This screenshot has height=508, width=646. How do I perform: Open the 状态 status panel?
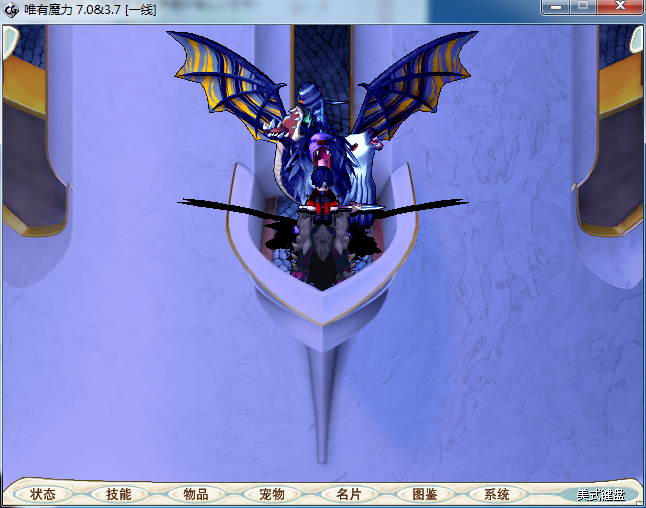click(x=43, y=494)
